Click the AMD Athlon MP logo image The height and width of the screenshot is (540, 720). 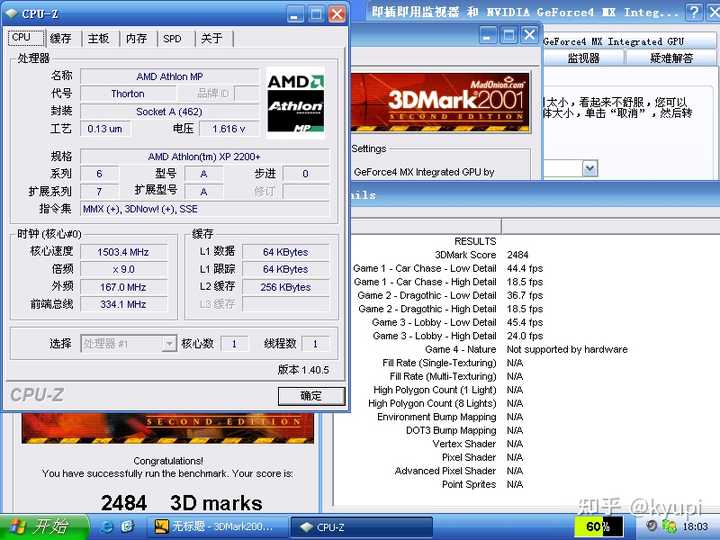(296, 102)
